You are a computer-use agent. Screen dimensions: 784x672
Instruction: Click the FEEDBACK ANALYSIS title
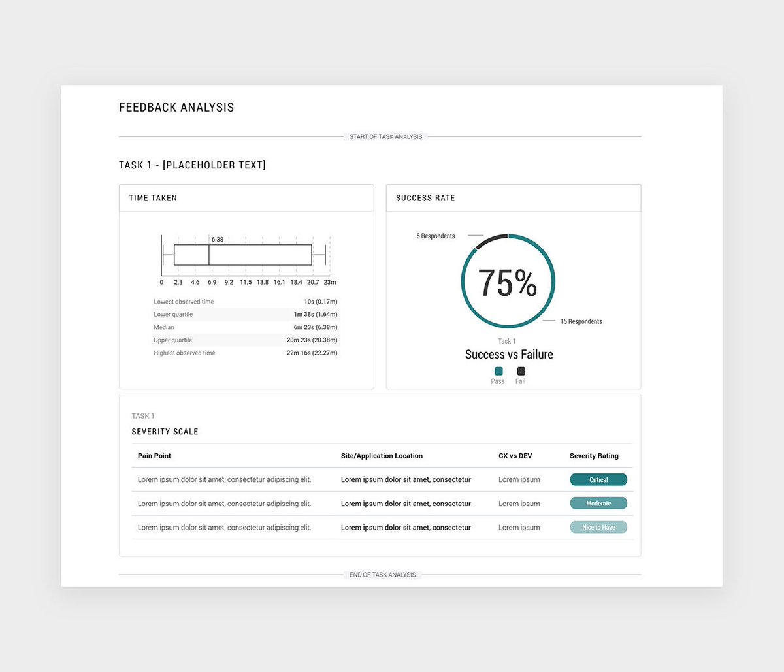[176, 107]
